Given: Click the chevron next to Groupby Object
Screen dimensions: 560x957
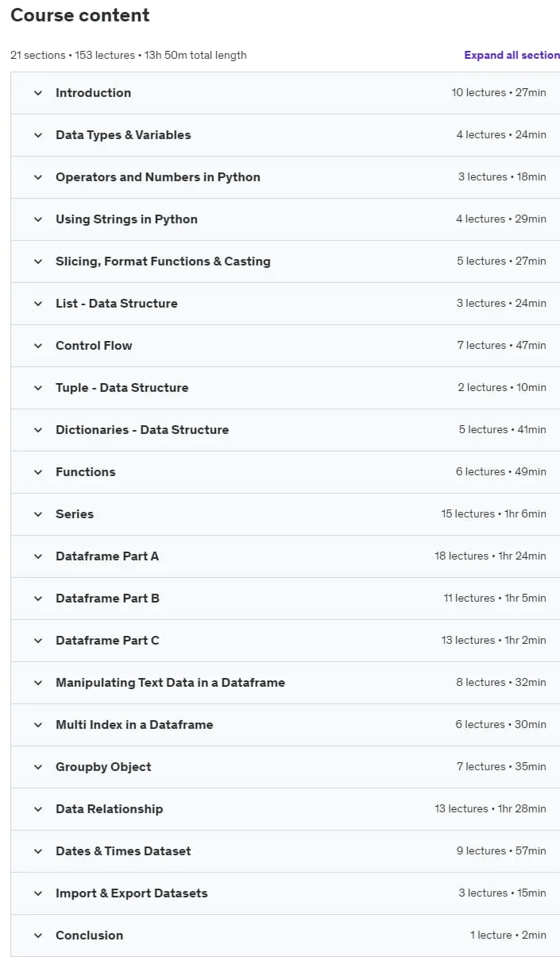Looking at the screenshot, I should click(37, 767).
